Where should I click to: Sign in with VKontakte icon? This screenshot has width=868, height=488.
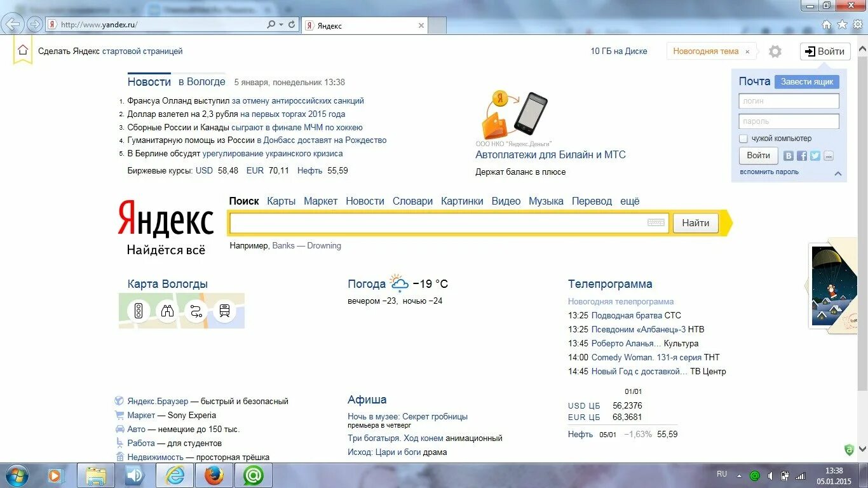tap(789, 156)
